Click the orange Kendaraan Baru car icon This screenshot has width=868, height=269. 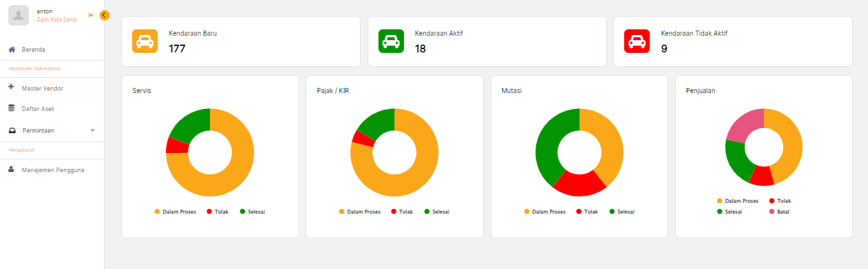pos(144,41)
